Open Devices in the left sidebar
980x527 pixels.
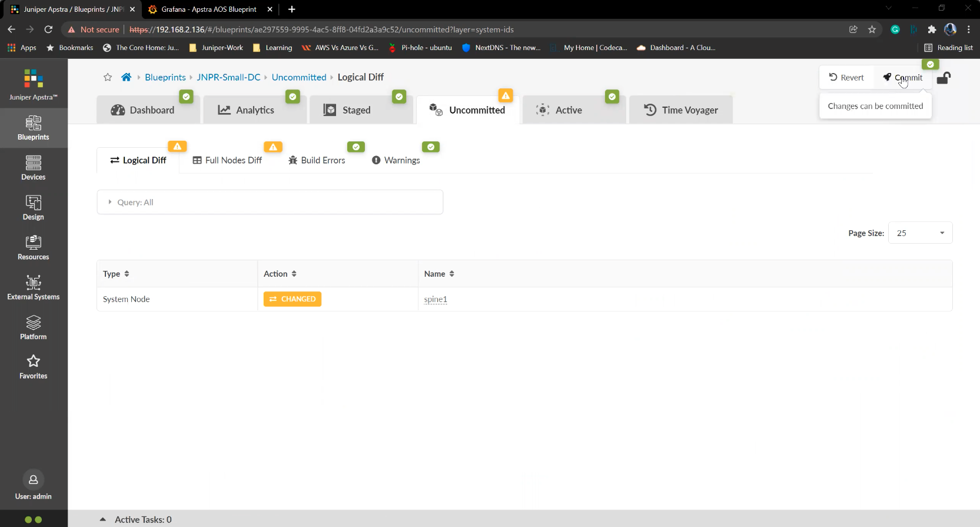[34, 168]
